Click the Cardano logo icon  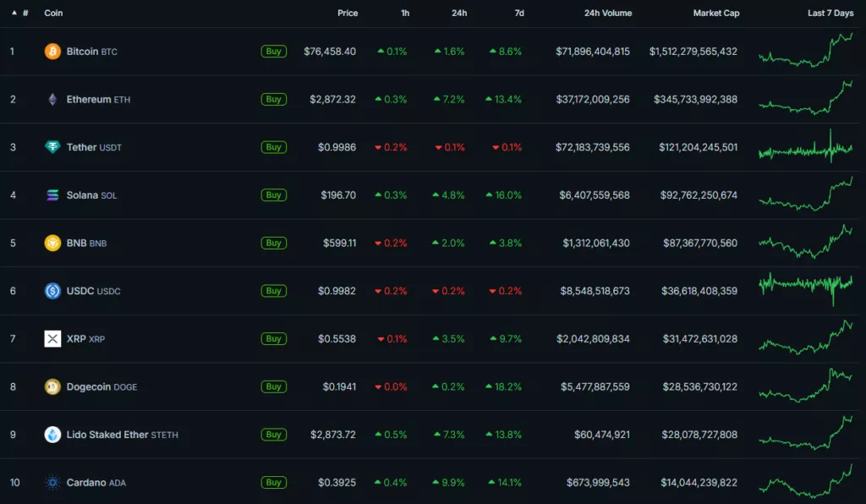click(x=52, y=483)
